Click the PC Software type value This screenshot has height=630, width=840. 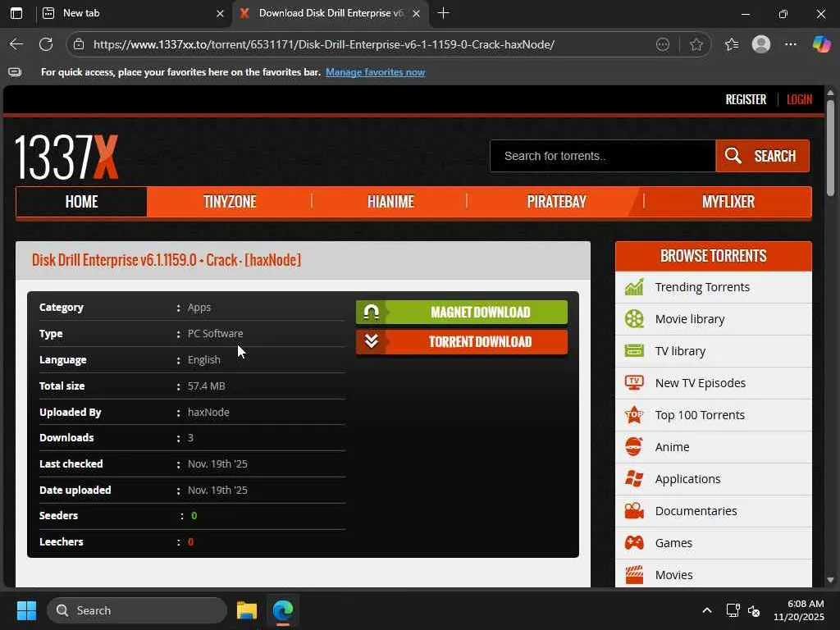[216, 333]
